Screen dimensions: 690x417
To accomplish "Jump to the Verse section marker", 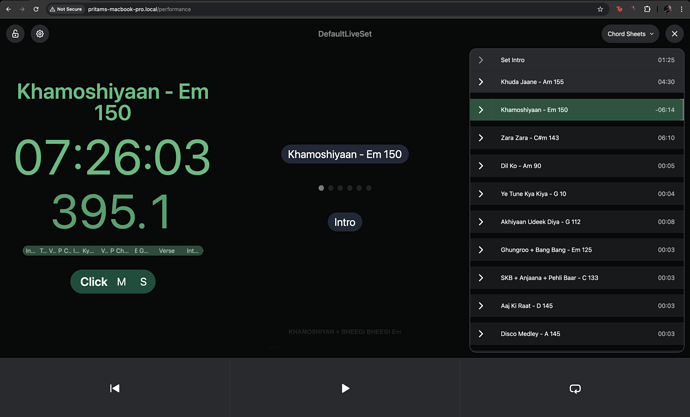I will (167, 251).
